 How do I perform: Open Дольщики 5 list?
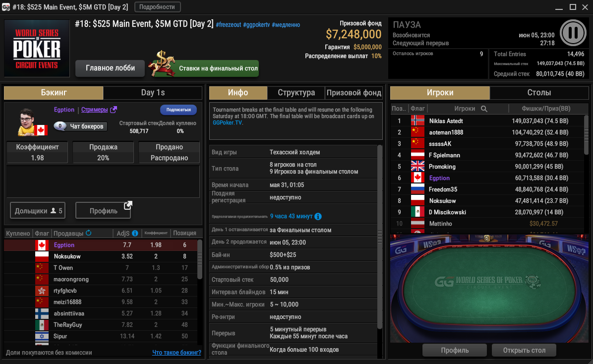(x=38, y=210)
